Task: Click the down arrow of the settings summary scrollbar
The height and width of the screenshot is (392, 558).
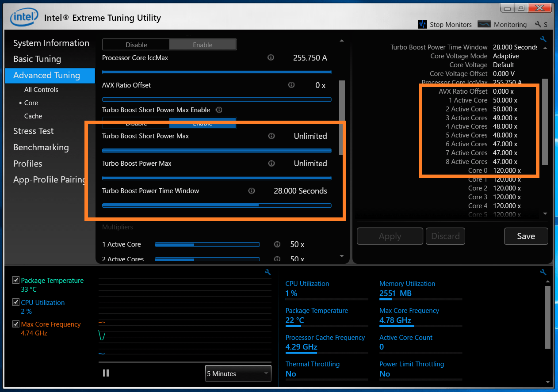Action: pyautogui.click(x=545, y=213)
